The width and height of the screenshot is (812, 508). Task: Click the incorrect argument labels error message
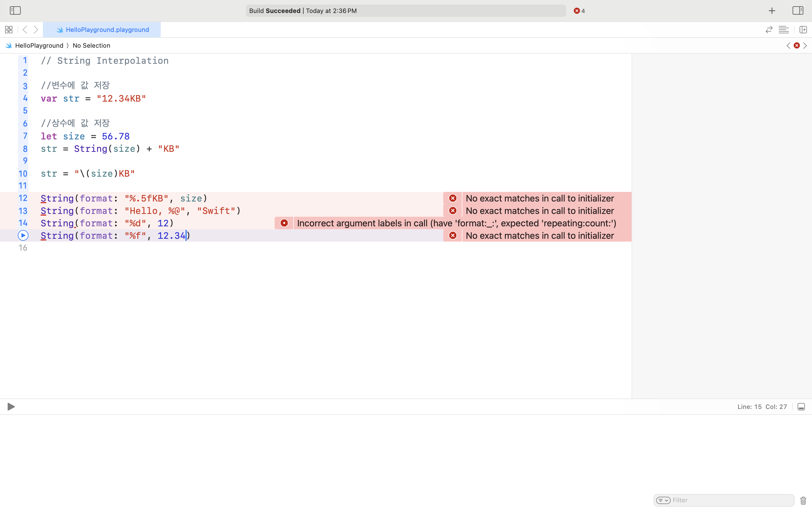pos(457,223)
